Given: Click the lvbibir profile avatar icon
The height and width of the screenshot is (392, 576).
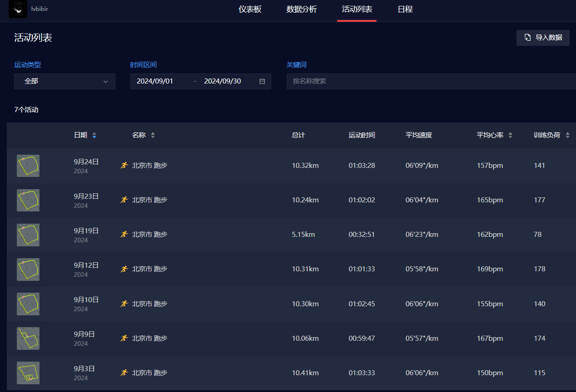Looking at the screenshot, I should coord(18,9).
